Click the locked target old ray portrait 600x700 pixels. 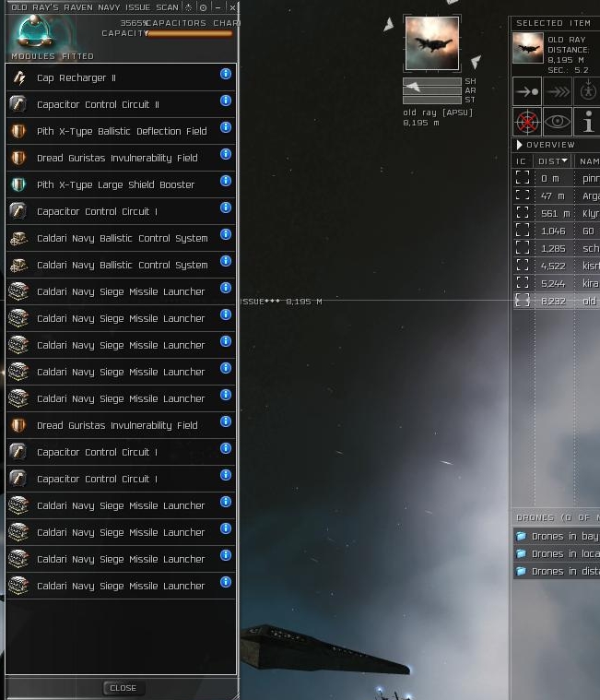pyautogui.click(x=432, y=42)
